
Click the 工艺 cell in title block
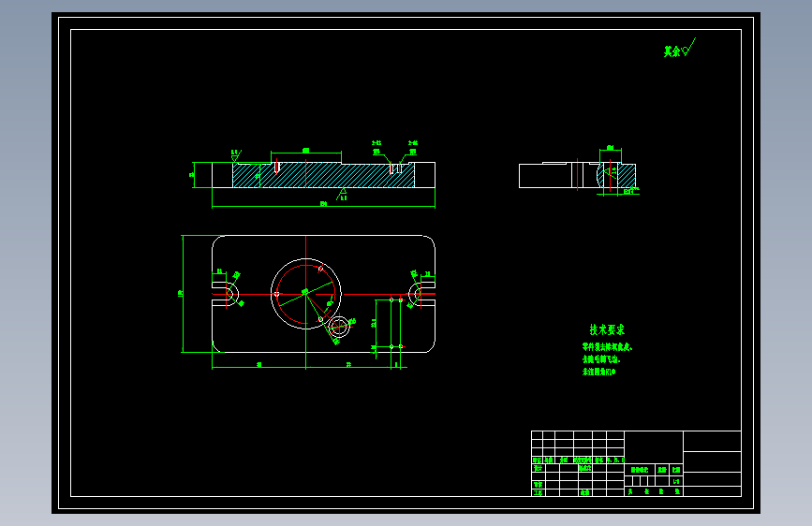point(538,493)
